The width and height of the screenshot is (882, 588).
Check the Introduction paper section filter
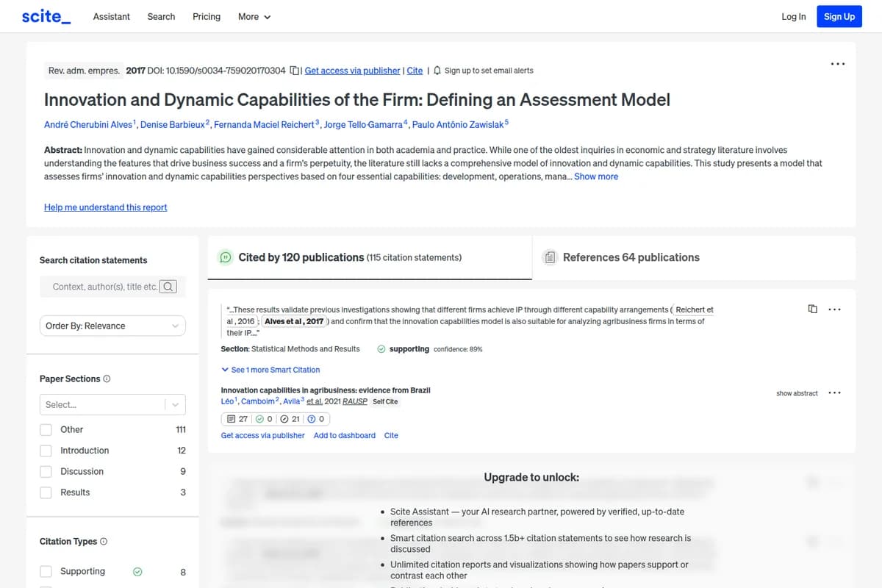[46, 450]
